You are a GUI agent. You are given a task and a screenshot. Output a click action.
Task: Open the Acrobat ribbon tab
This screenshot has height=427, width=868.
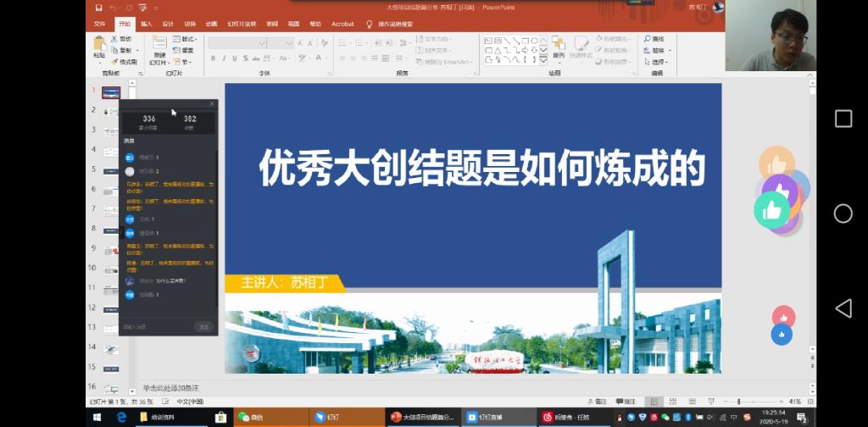click(342, 24)
